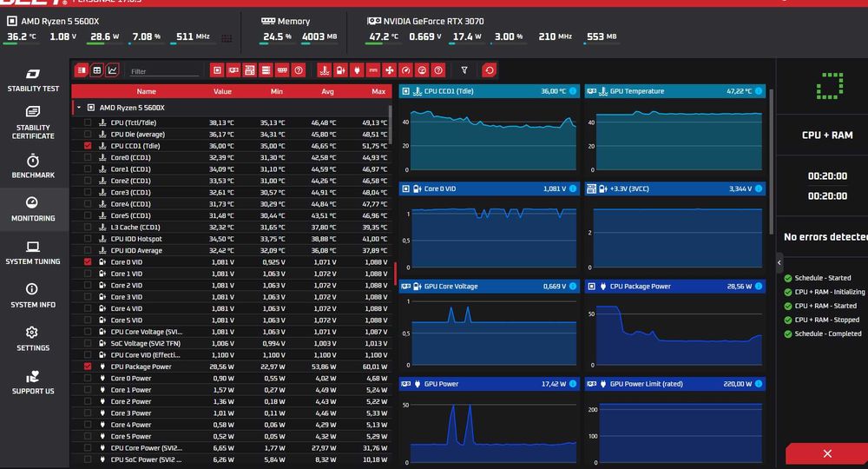Screen dimensions: 868x469
Task: Click blue circle on +3.3V (3VCC) graph
Action: pyautogui.click(x=759, y=188)
